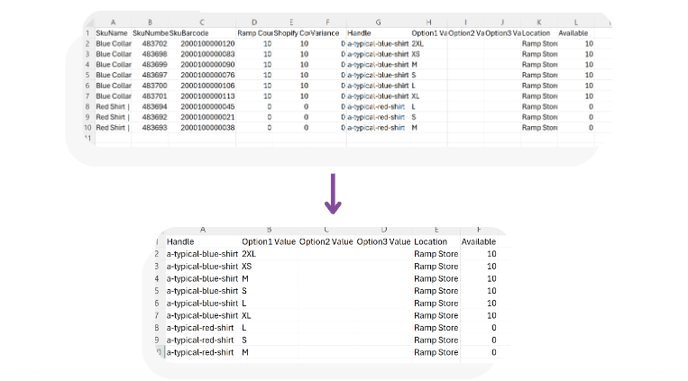Click the purple downward arrow
This screenshot has height=381, width=688.
coord(333,194)
